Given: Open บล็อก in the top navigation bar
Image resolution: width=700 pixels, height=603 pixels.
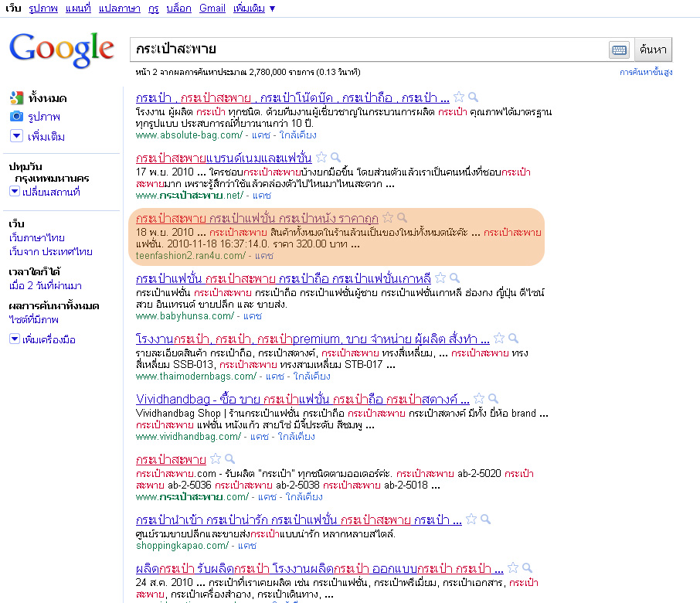Looking at the screenshot, I should (x=178, y=8).
